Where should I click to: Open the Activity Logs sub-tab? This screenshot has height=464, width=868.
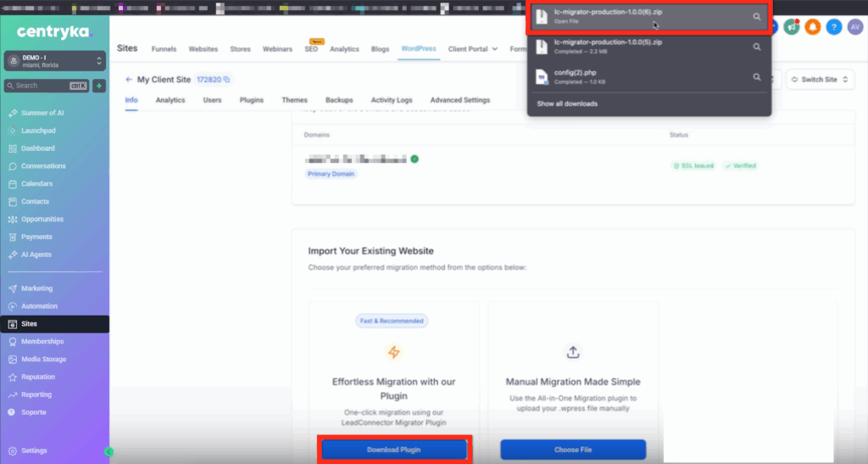392,100
